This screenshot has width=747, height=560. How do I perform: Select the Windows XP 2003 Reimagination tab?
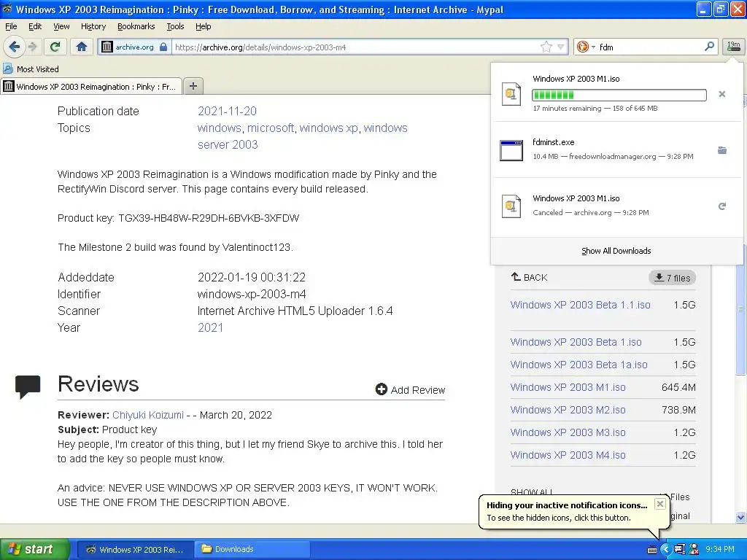pyautogui.click(x=91, y=86)
